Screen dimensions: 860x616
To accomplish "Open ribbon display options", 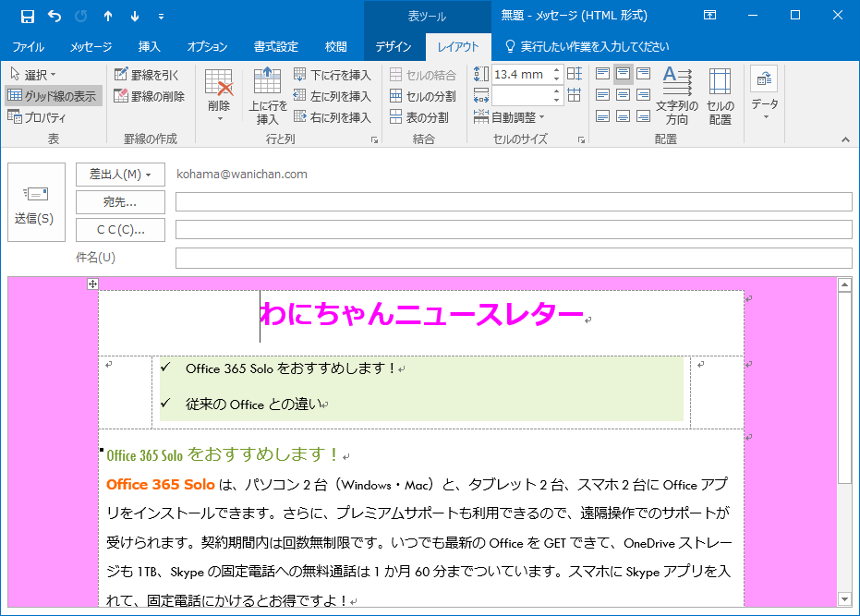I will pyautogui.click(x=709, y=16).
